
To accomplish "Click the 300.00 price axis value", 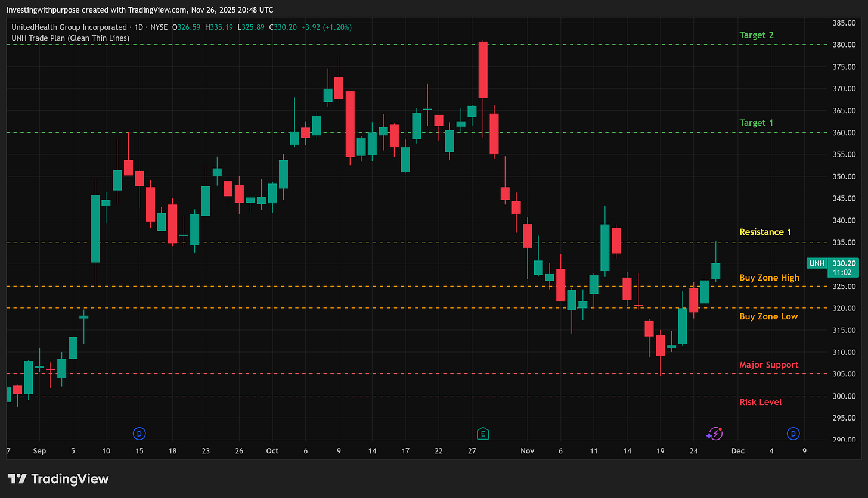I will click(844, 396).
